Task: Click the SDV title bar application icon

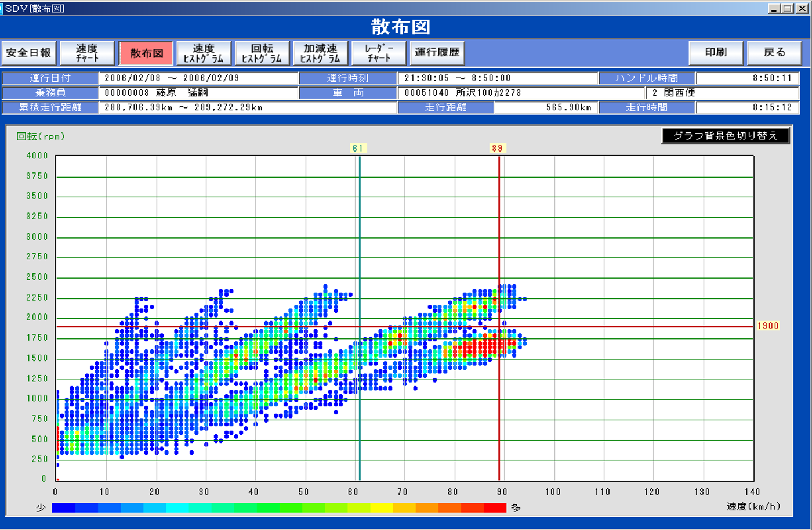Action: [x=2, y=9]
